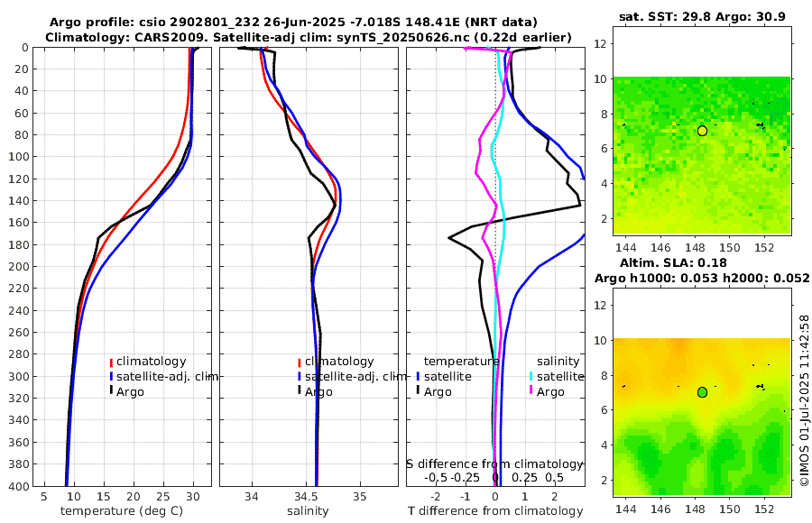The image size is (812, 523).
Task: Click 'satellite' under the salinity legend header
Action: pyautogui.click(x=560, y=376)
